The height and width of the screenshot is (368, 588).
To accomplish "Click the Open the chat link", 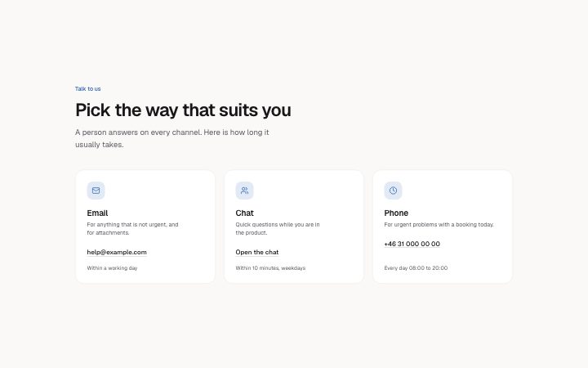I will tap(257, 253).
